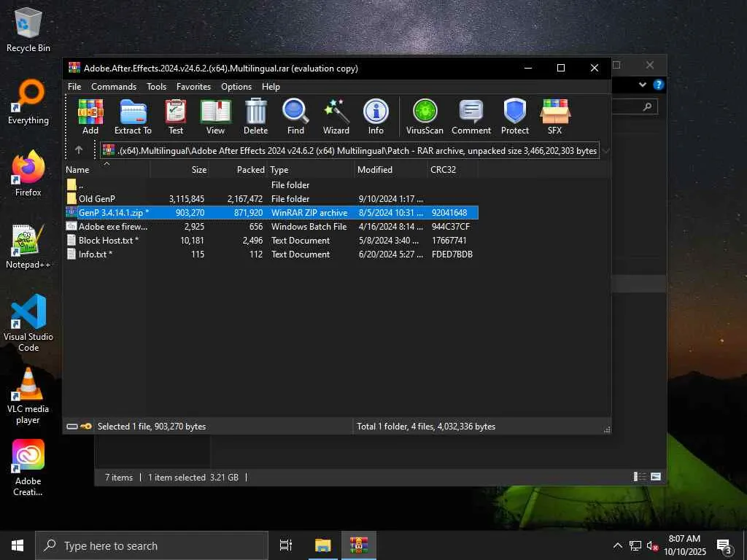Click the Protect shield icon
The width and height of the screenshot is (747, 560).
[515, 117]
